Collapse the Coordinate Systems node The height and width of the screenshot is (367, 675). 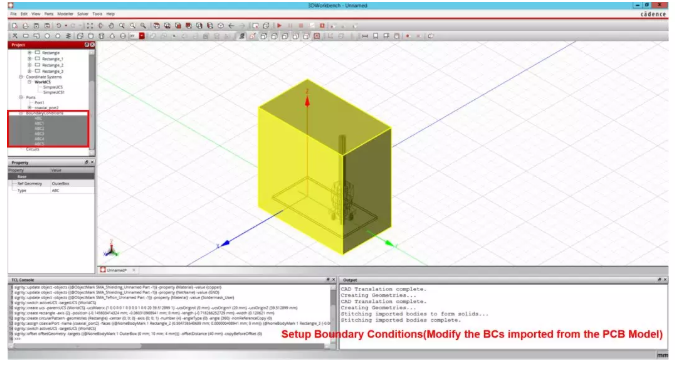tap(21, 77)
